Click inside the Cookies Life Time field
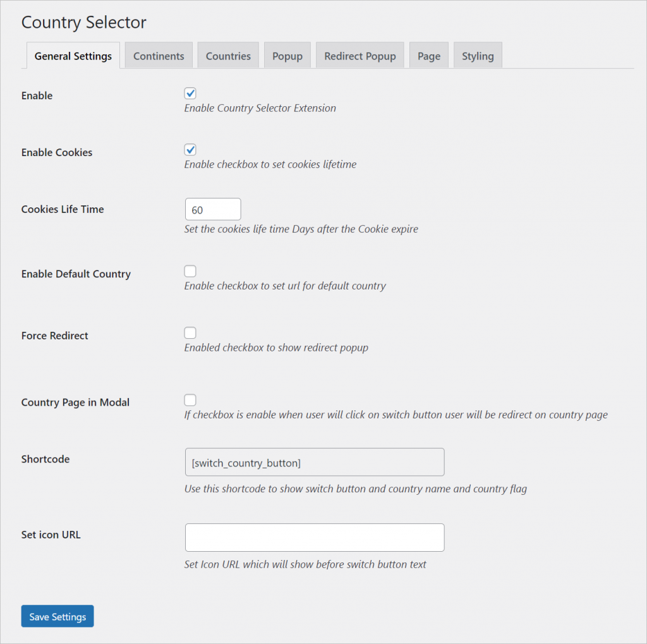 click(212, 209)
